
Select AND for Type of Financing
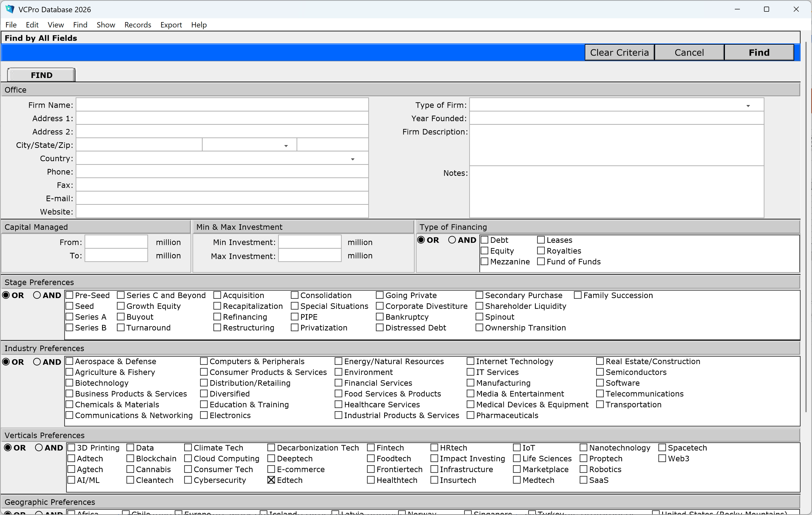(x=452, y=240)
